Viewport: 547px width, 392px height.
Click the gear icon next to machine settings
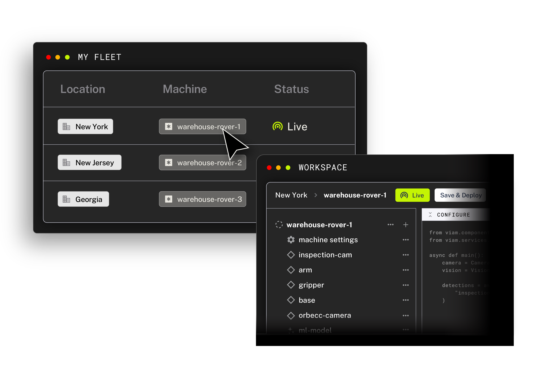(x=291, y=239)
